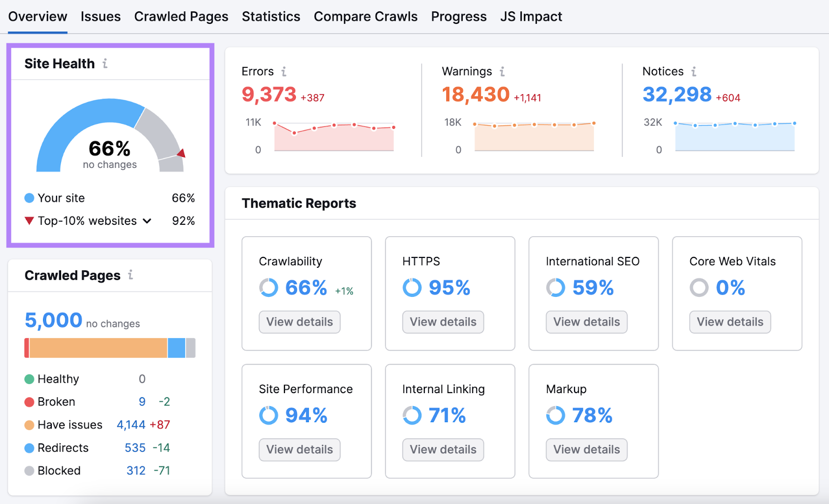Click the orange Have issues bar segment
This screenshot has height=504, width=829.
pos(98,348)
